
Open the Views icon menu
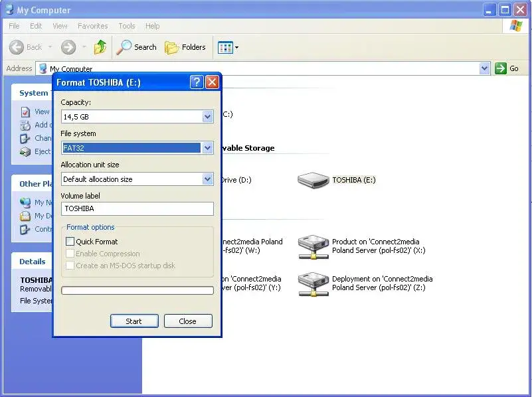[225, 47]
